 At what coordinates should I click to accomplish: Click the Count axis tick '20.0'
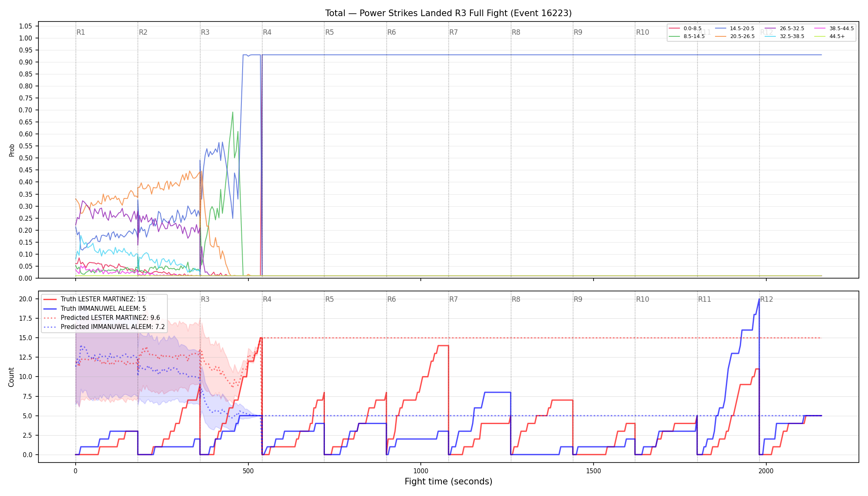click(x=25, y=299)
